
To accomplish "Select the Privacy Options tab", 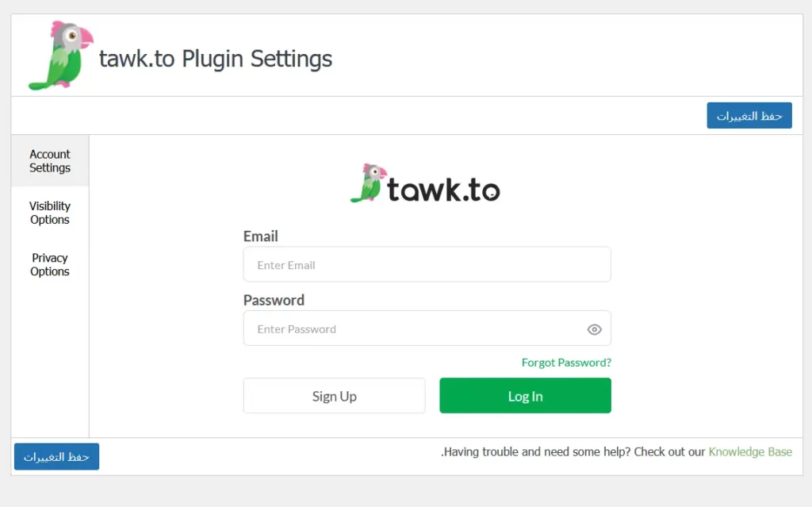I will click(50, 265).
